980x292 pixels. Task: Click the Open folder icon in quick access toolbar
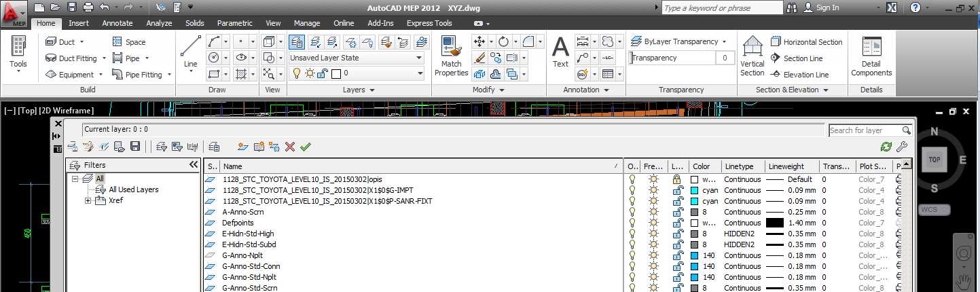pos(54,7)
